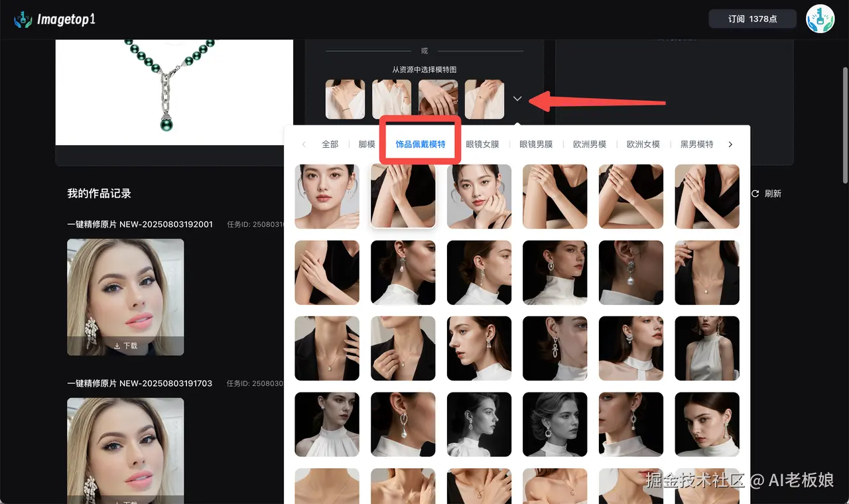Screen dimensions: 849x504
Task: Select the 全部 category tab
Action: [330, 145]
